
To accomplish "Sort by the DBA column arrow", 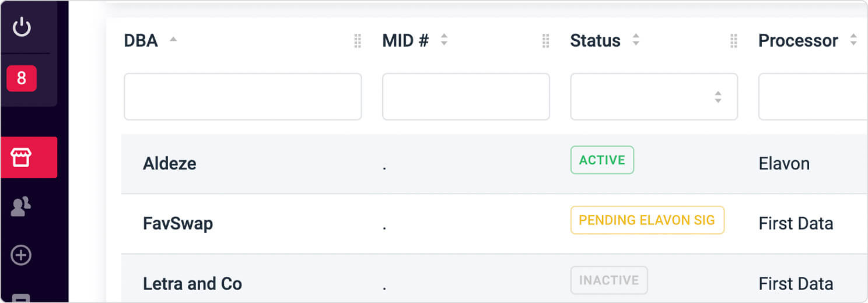I will (x=173, y=40).
